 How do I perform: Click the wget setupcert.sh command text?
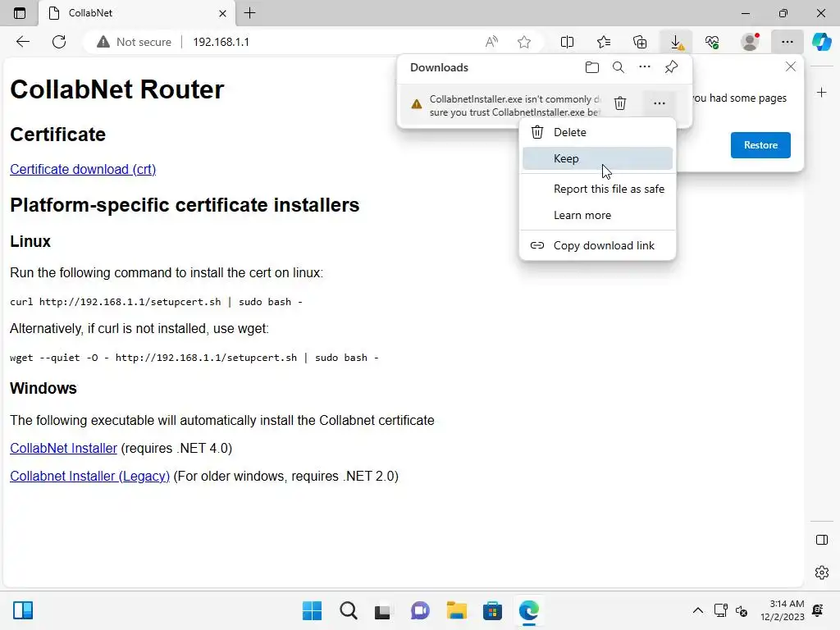194,358
